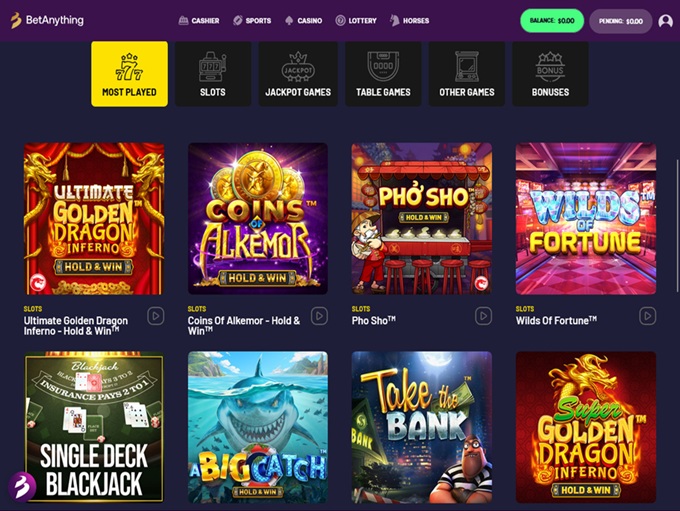The image size is (680, 511).
Task: Open the Single Deck Blackjack thumbnail
Action: pyautogui.click(x=94, y=426)
